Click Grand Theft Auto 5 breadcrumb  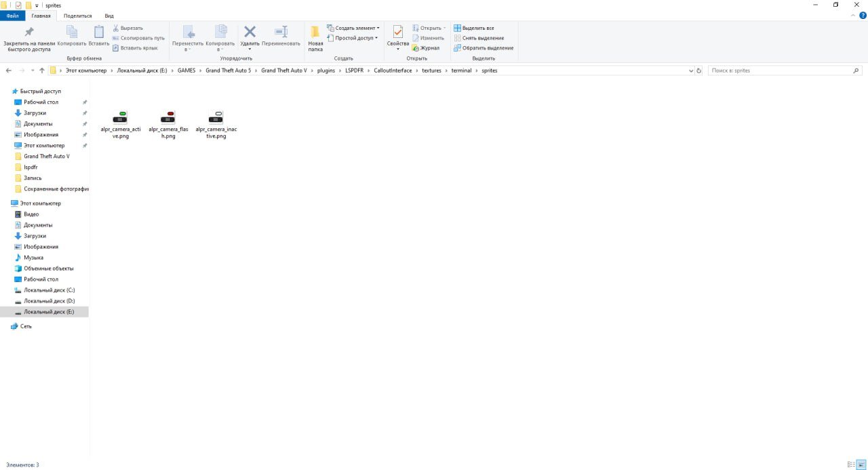228,71
